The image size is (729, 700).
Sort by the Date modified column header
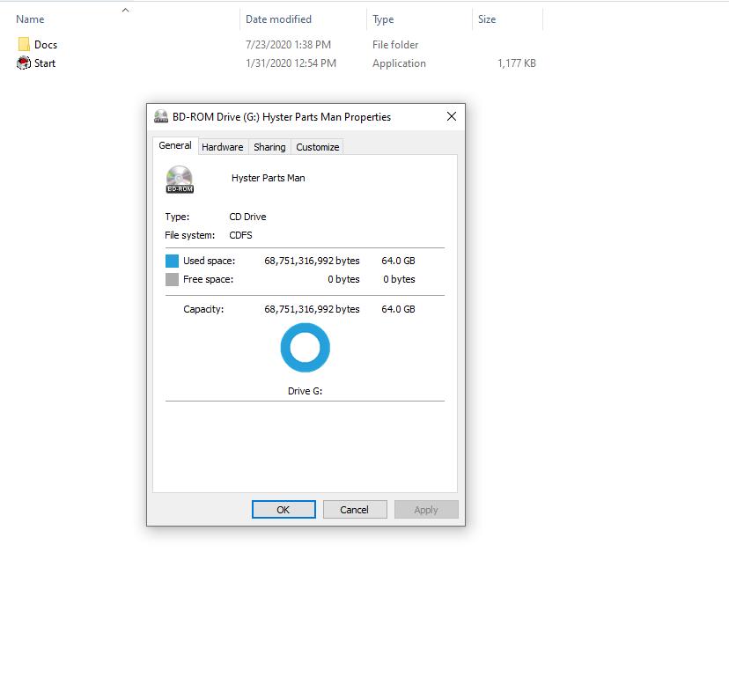point(278,19)
